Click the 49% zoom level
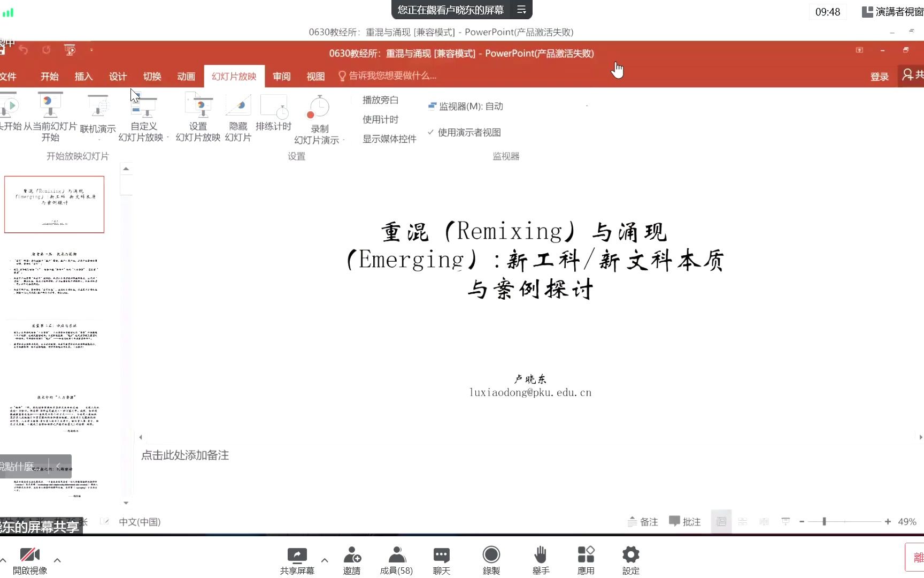This screenshot has width=924, height=578. (907, 521)
